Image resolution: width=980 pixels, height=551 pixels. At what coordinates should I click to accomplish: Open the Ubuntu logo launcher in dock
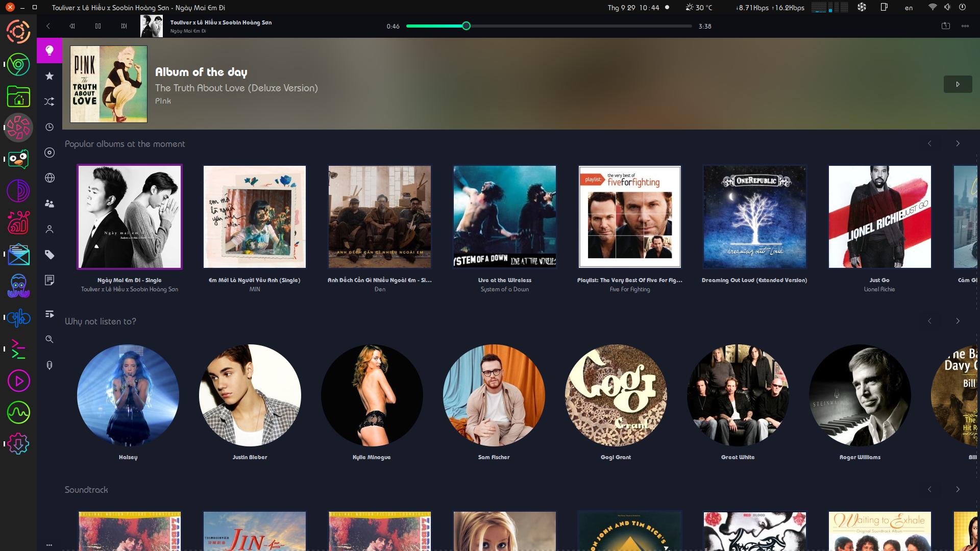(18, 32)
